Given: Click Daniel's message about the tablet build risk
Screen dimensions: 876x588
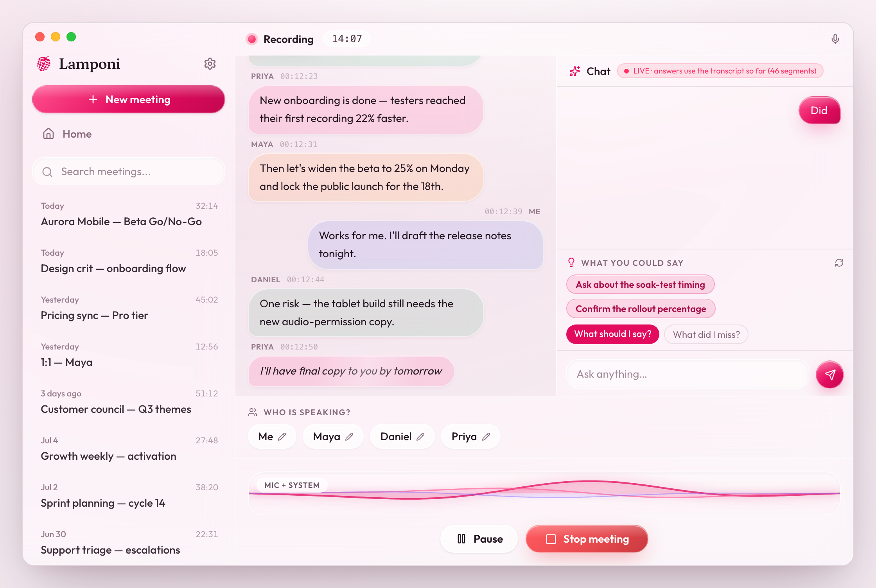Looking at the screenshot, I should tap(366, 313).
